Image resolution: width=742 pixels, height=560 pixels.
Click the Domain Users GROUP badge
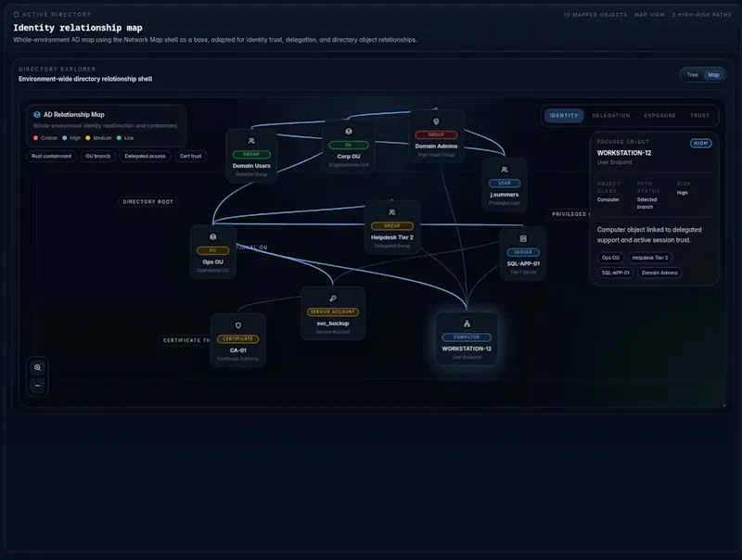pos(251,154)
